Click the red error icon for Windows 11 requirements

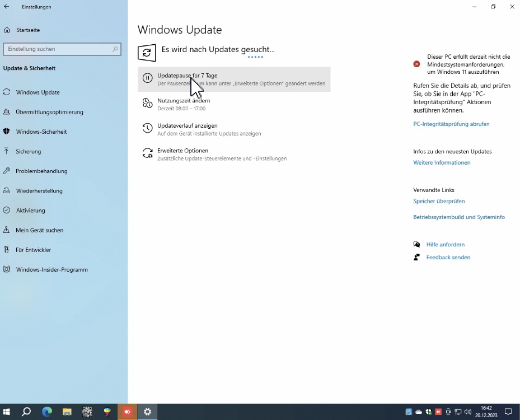coord(417,64)
